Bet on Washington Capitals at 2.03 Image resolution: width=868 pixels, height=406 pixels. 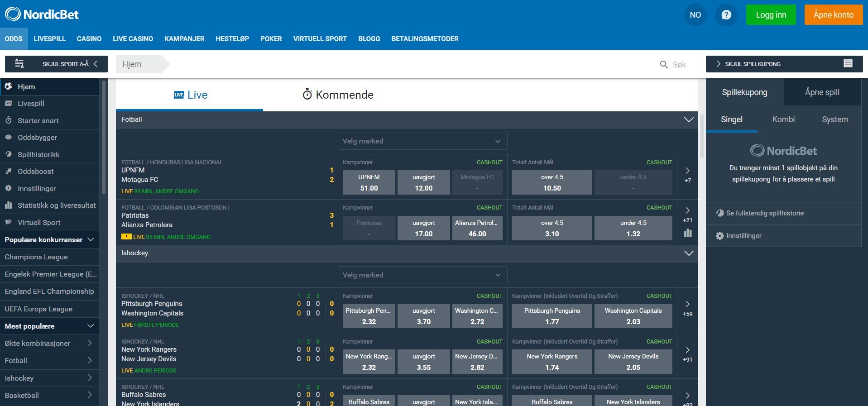point(633,316)
